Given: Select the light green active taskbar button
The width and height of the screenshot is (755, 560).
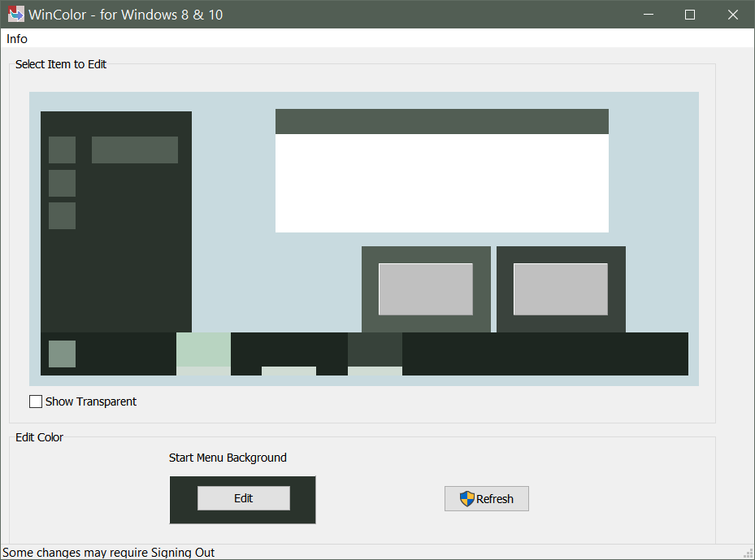Looking at the screenshot, I should pyautogui.click(x=204, y=350).
